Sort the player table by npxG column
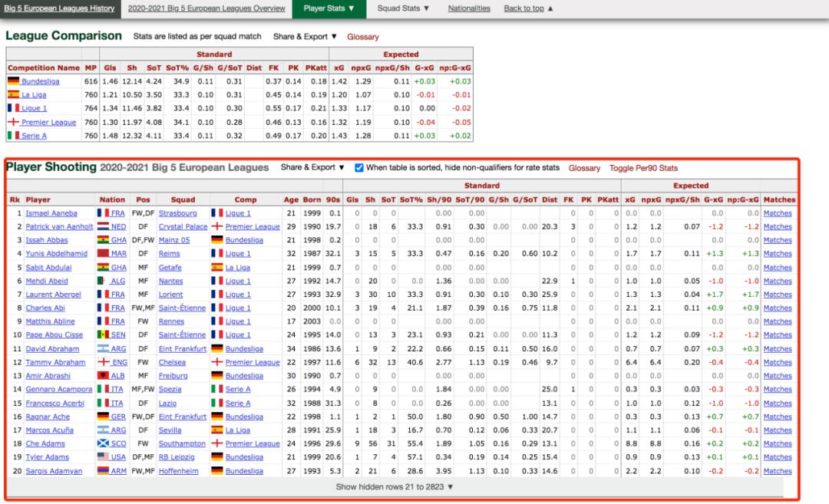The image size is (829, 504). (651, 199)
